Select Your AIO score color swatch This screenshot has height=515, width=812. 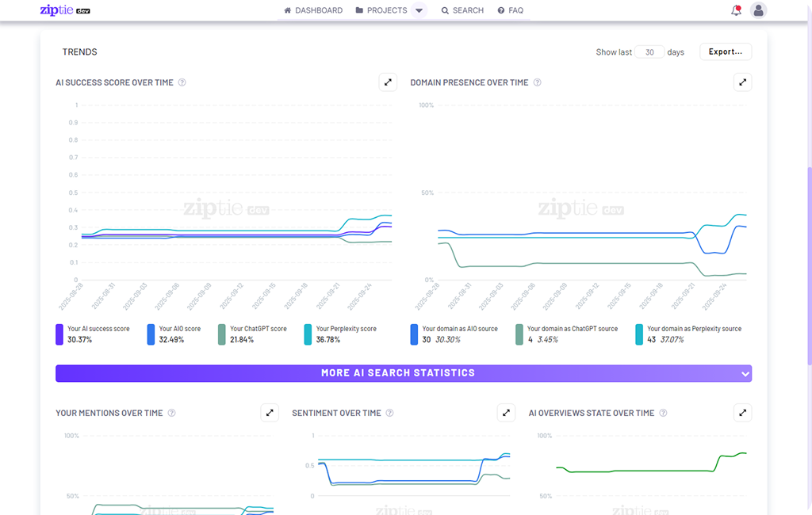pos(151,334)
